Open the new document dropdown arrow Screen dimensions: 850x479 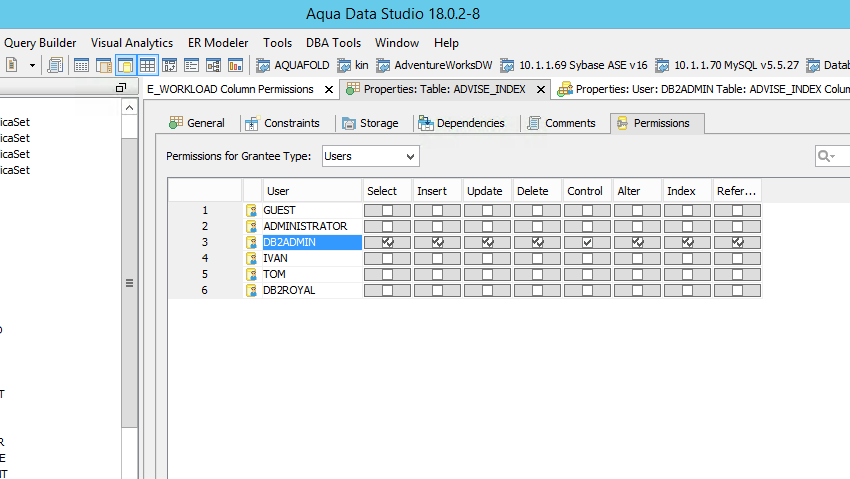point(33,66)
